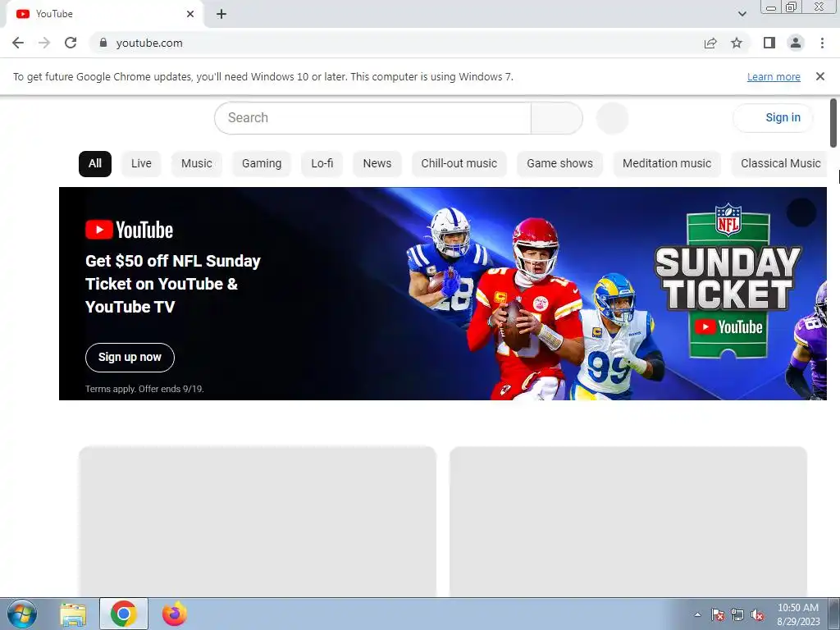Click the browser forward arrow
This screenshot has height=630, width=840.
click(44, 43)
